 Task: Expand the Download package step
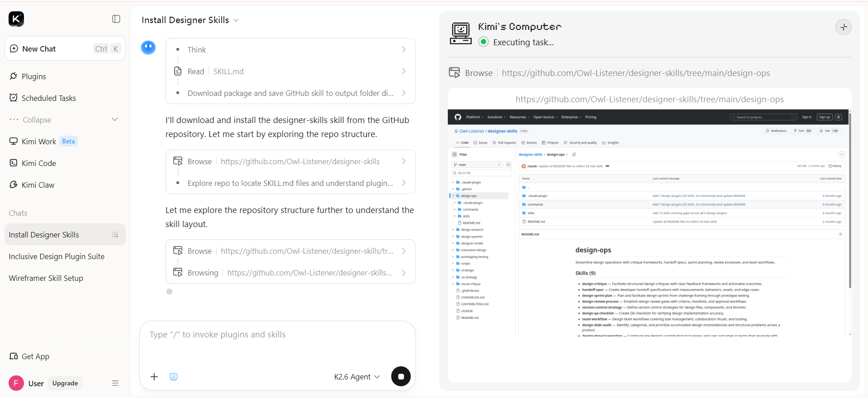[290, 93]
